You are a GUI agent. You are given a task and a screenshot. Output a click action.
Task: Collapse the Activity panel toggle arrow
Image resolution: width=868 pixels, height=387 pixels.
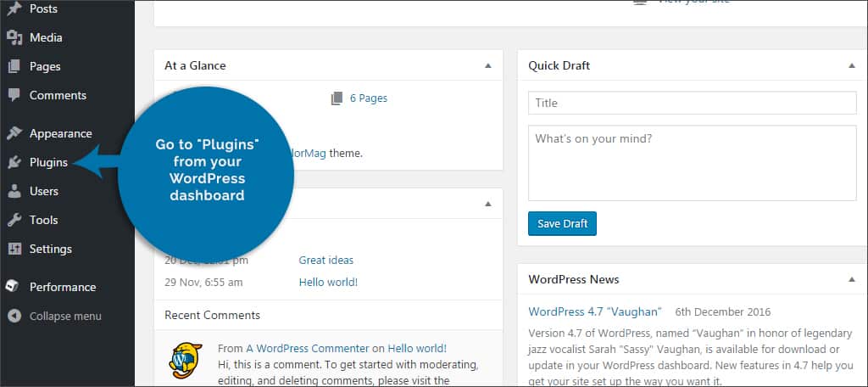[x=487, y=204]
